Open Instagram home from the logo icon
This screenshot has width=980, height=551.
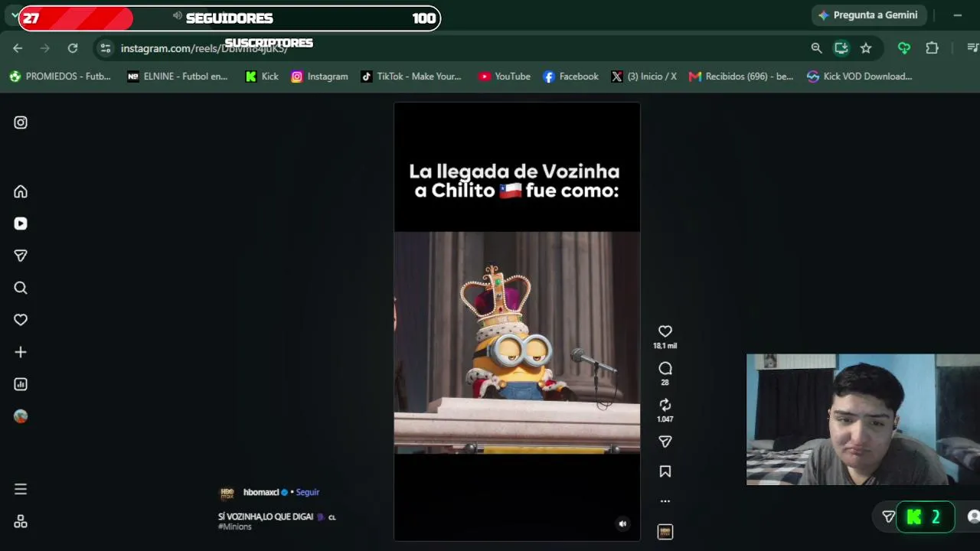[21, 122]
